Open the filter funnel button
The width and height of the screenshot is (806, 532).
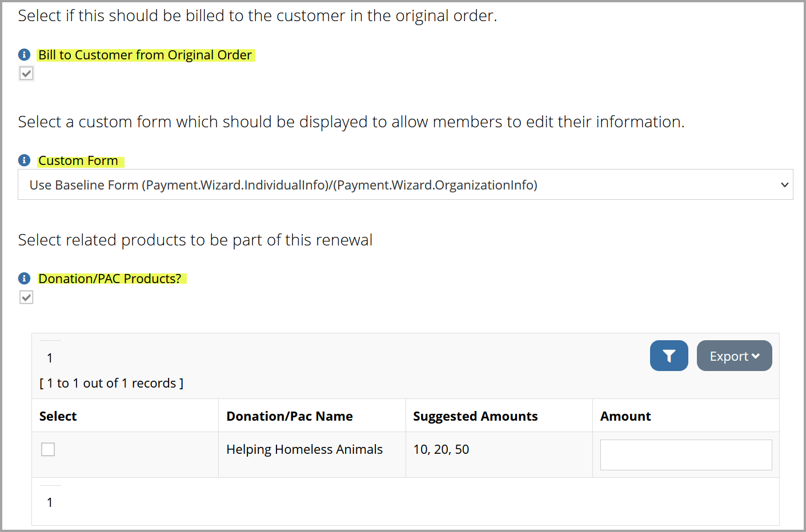[x=669, y=356]
